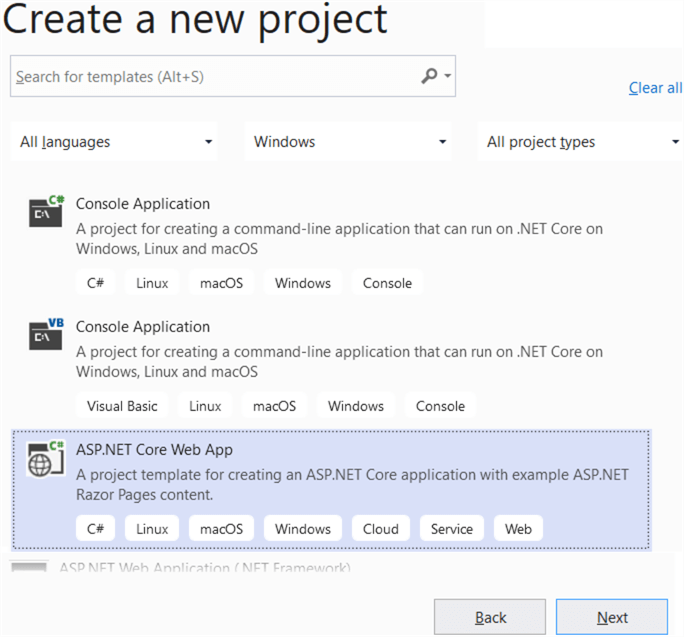Click the C# Console Application description text
Screen dimensions: 684x637
coord(339,239)
